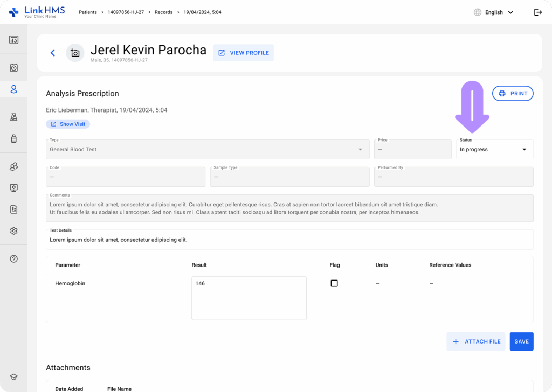The width and height of the screenshot is (552, 392).
Task: Open the laboratory flask icon in sidebar
Action: (x=13, y=117)
